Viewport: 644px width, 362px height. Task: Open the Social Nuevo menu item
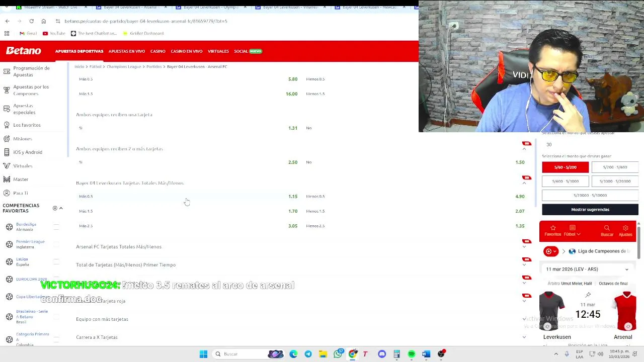coord(248,51)
